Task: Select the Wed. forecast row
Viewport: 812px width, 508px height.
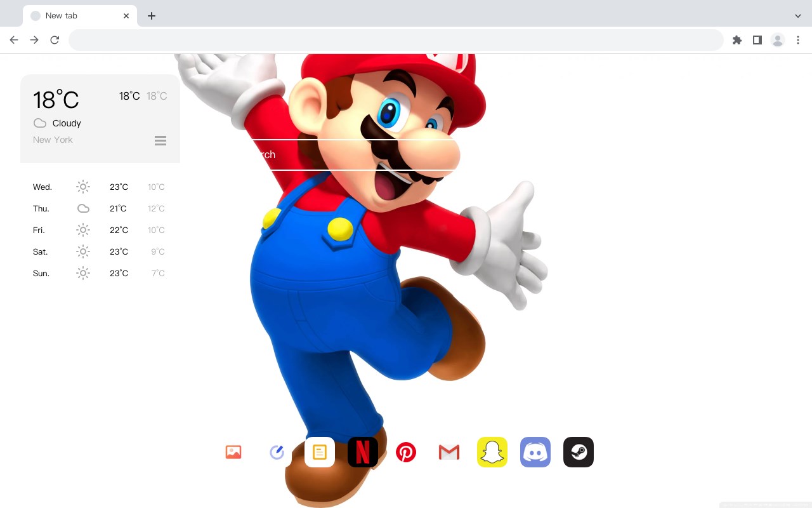Action: 100,187
